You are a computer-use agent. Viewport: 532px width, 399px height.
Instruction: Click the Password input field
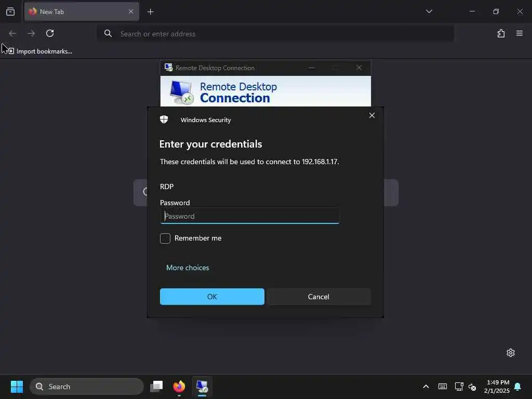(x=249, y=216)
